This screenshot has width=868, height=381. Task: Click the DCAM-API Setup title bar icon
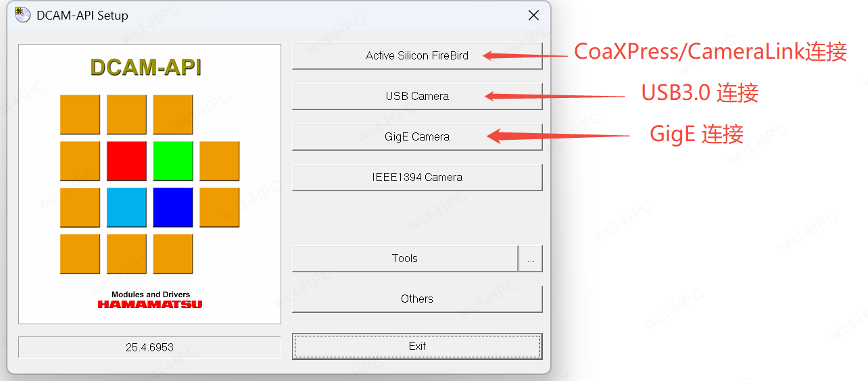click(x=23, y=15)
